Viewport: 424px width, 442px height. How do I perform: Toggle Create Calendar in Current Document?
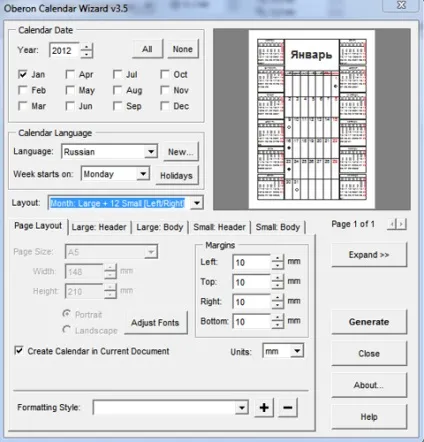click(x=19, y=350)
